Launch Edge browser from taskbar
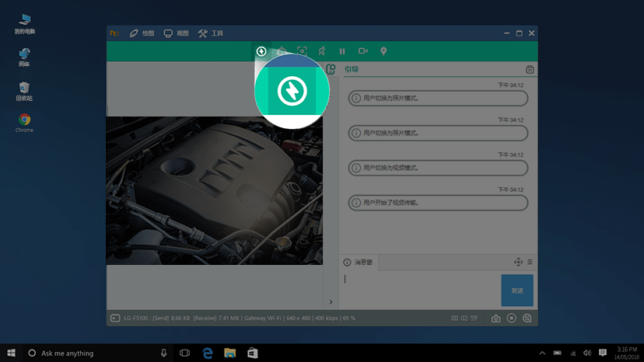 click(208, 353)
